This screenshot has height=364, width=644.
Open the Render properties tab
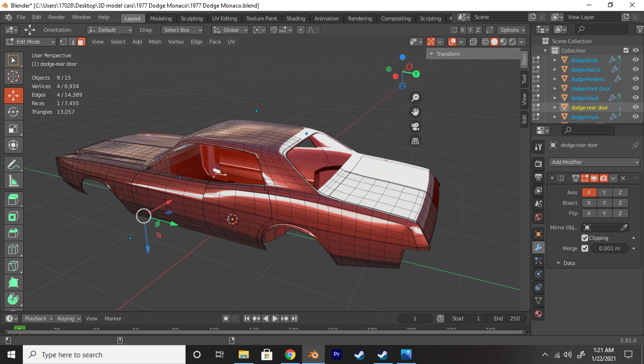tap(538, 164)
